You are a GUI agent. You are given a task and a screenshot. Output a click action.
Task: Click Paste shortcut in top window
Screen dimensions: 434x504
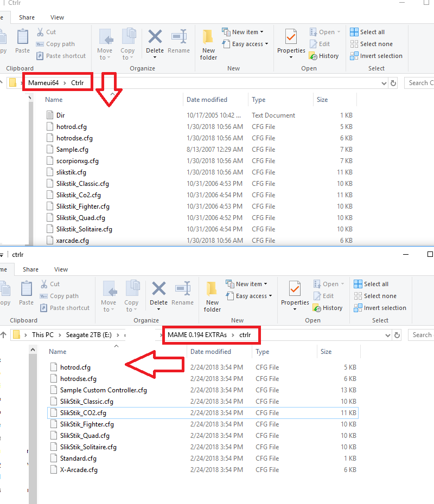(61, 56)
